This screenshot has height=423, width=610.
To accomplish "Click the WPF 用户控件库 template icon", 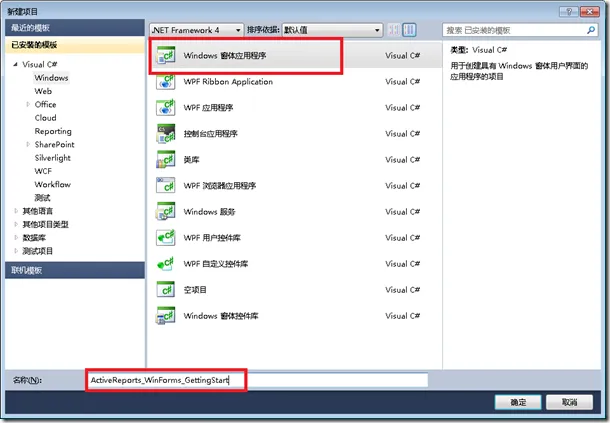I will 166,238.
